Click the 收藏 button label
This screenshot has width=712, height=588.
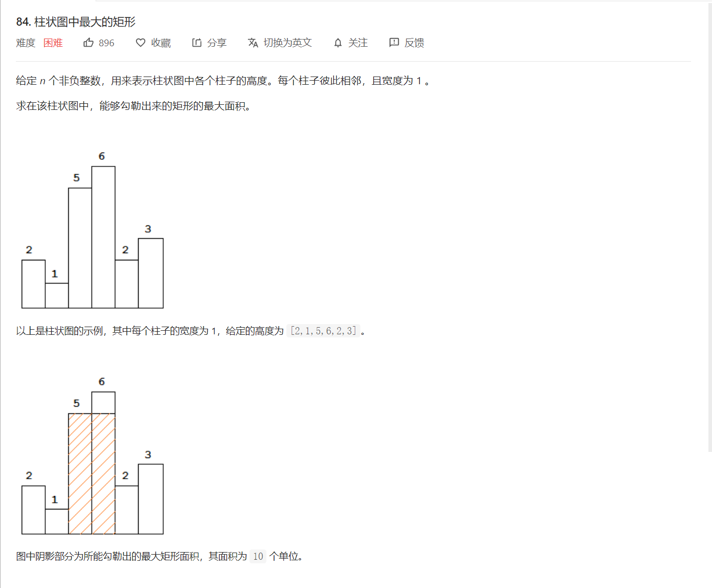click(161, 43)
